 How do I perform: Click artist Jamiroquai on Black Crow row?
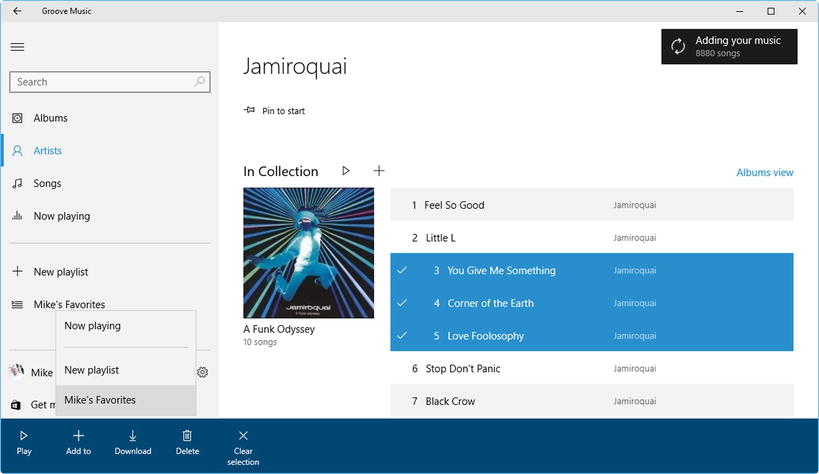pyautogui.click(x=635, y=401)
